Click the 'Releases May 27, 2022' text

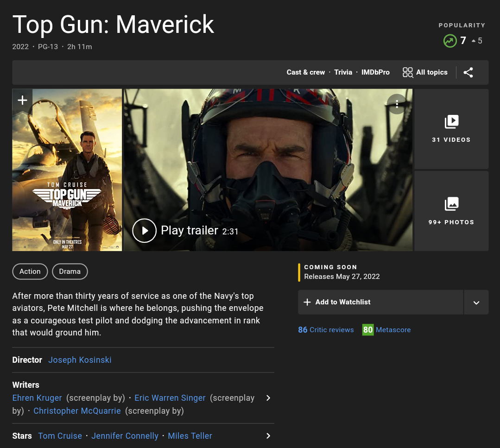(342, 277)
